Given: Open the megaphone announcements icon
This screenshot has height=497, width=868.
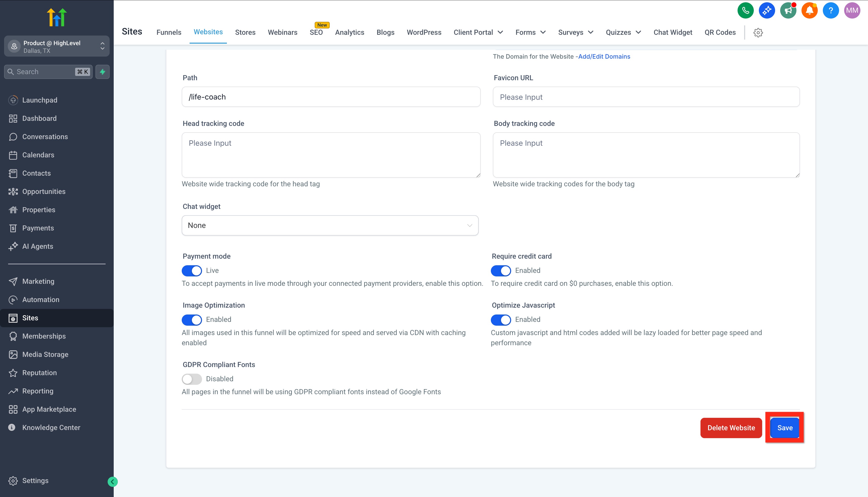Looking at the screenshot, I should click(x=788, y=11).
